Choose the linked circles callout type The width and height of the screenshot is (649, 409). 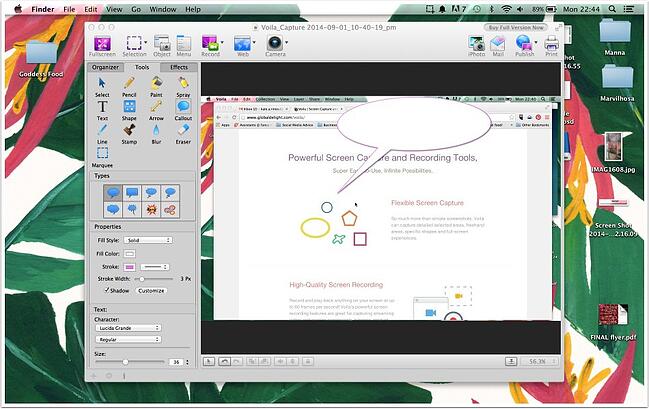tap(170, 210)
